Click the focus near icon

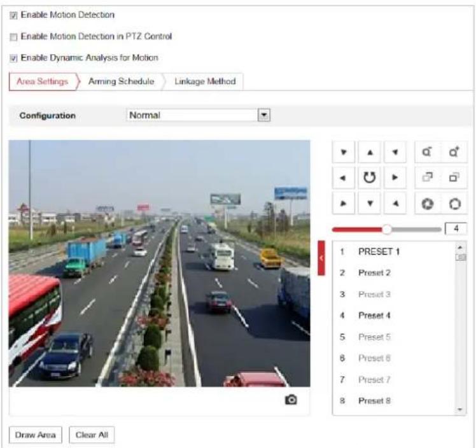[427, 178]
